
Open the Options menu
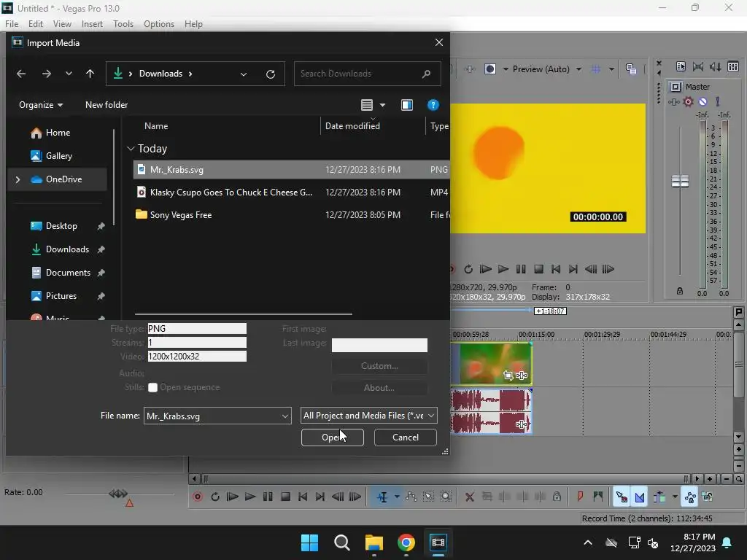point(158,24)
